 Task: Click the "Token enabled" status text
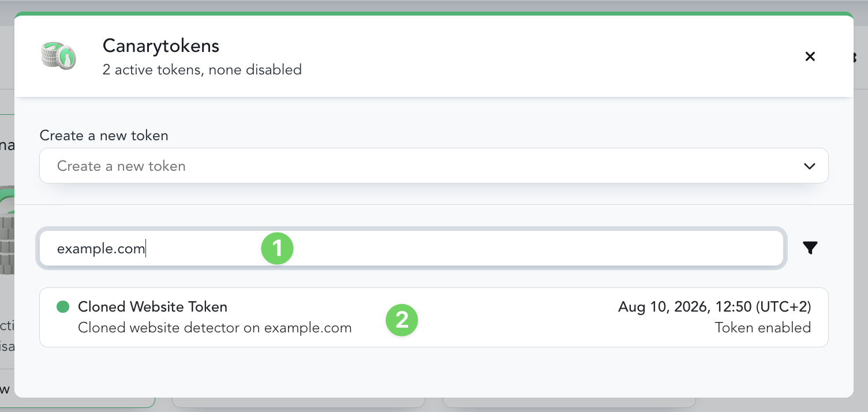[x=762, y=328]
